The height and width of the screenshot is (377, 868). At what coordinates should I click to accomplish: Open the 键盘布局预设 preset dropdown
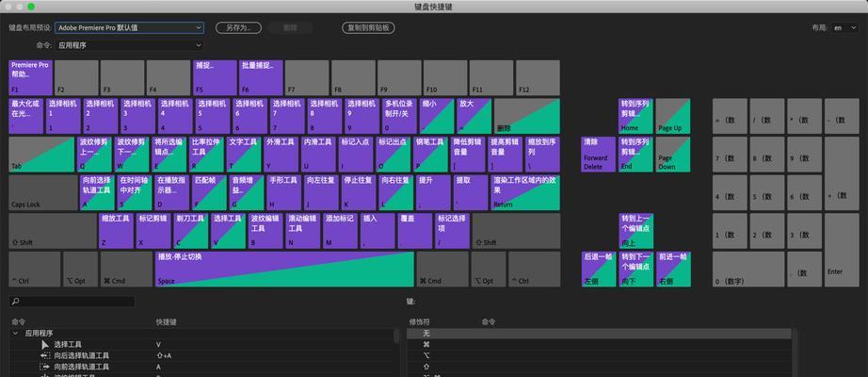pyautogui.click(x=129, y=27)
